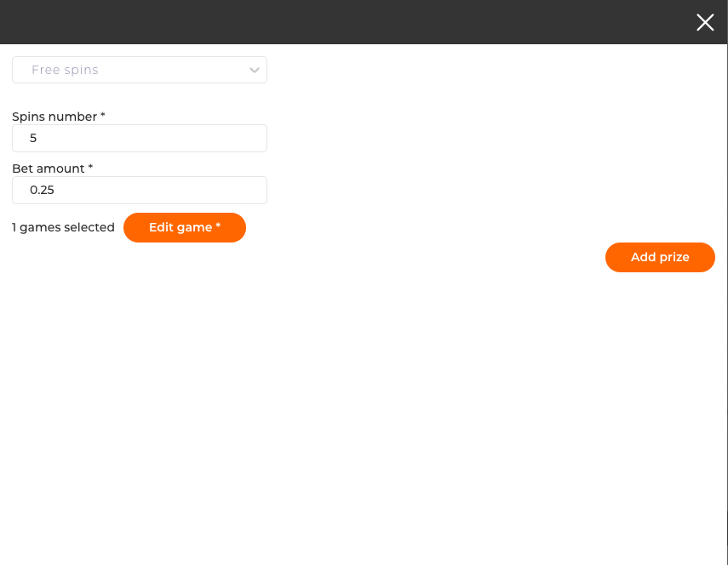Click the asterisk beside the Spins number label
Screen dimensions: 728x565
(103, 116)
